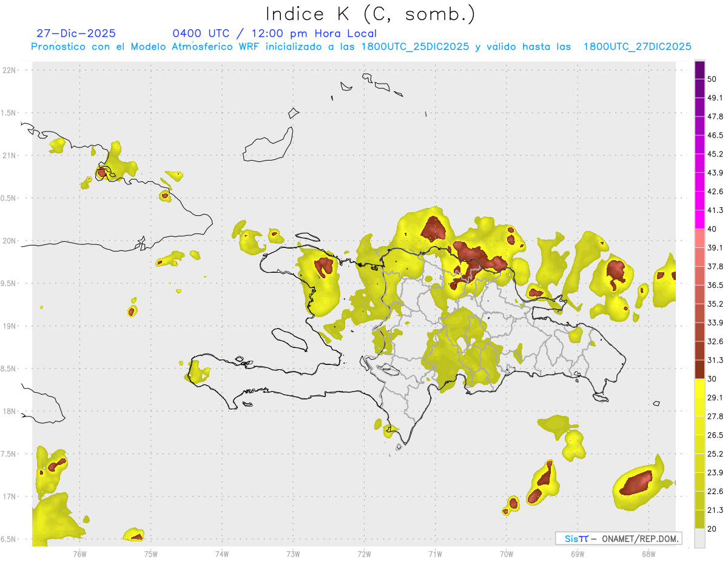Click the color scale label "41.3"
The width and height of the screenshot is (728, 562).
click(x=715, y=210)
